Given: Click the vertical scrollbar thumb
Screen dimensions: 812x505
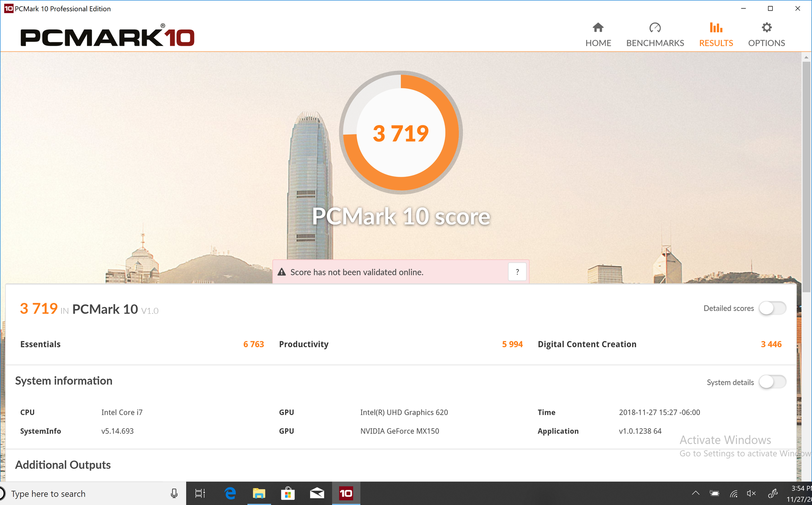Looking at the screenshot, I should click(x=807, y=178).
